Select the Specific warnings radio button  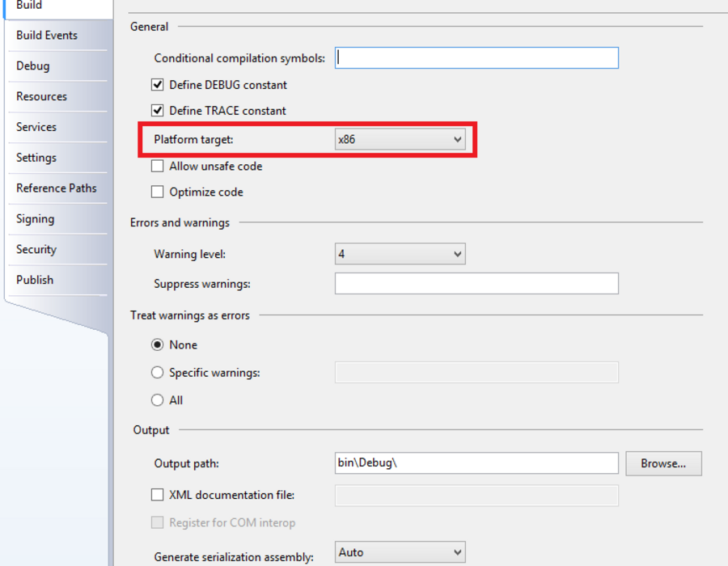(158, 373)
